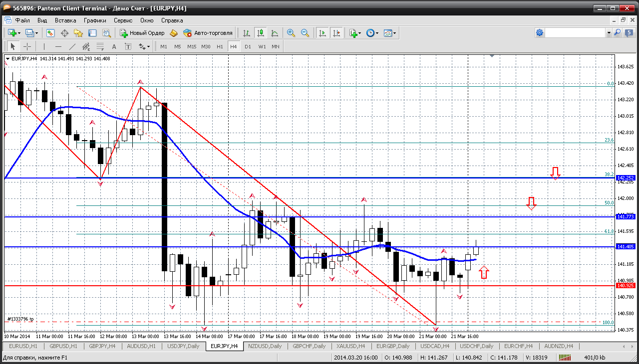Open the Сервис menu

123,20
